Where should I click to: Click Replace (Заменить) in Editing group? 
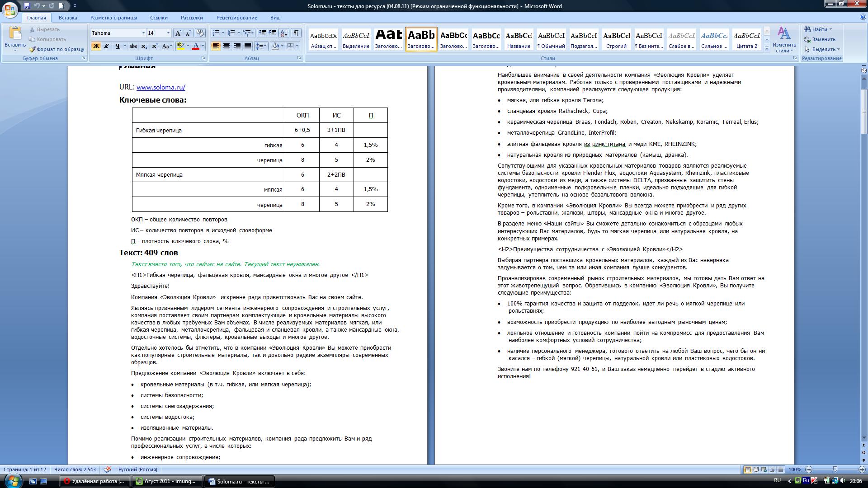tap(820, 39)
